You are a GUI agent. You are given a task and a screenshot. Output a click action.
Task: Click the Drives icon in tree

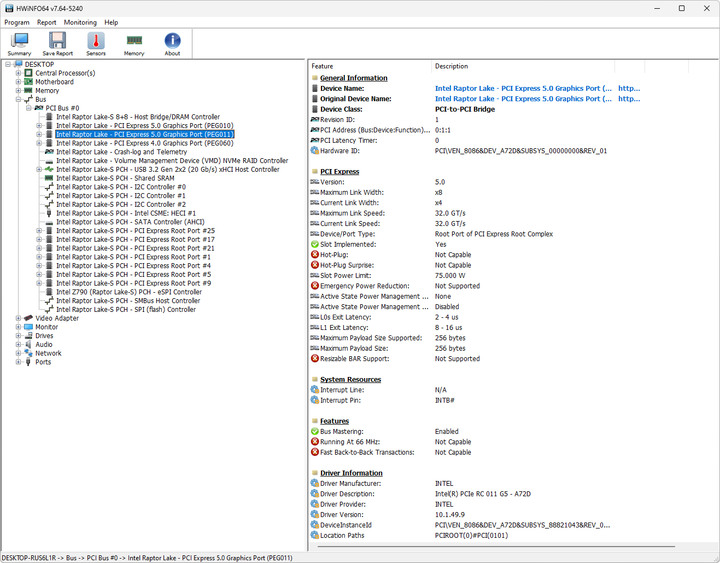[x=28, y=336]
